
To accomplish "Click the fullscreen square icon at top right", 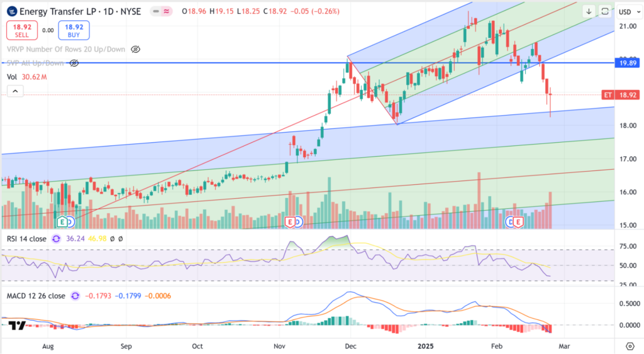I will 605,11.
